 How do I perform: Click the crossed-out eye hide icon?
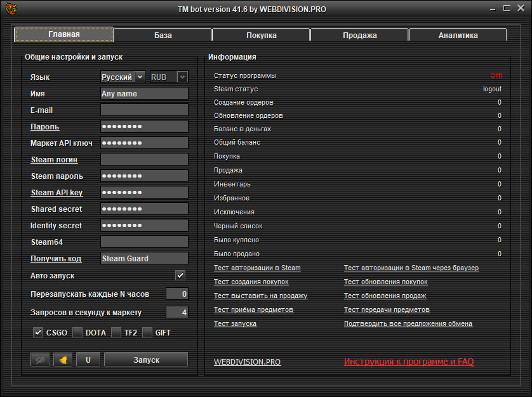[40, 360]
